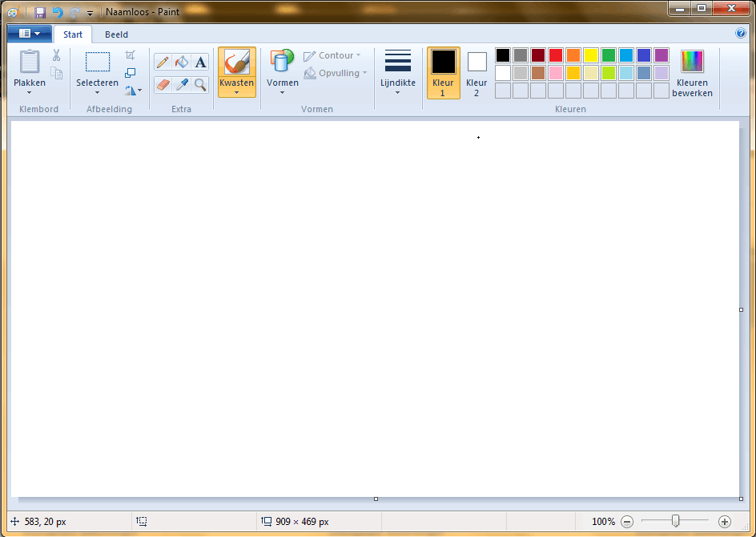The width and height of the screenshot is (756, 537).
Task: Pick the orange color swatch
Action: coord(573,55)
